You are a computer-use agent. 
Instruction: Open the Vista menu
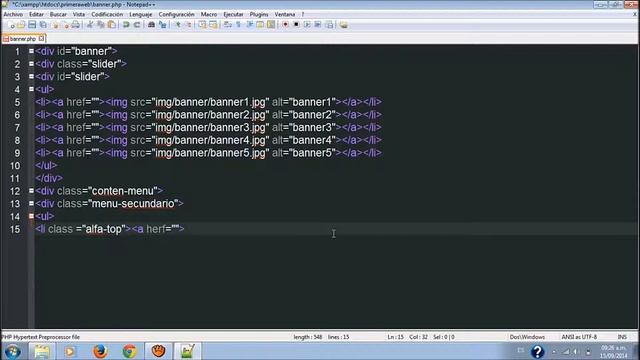click(79, 14)
